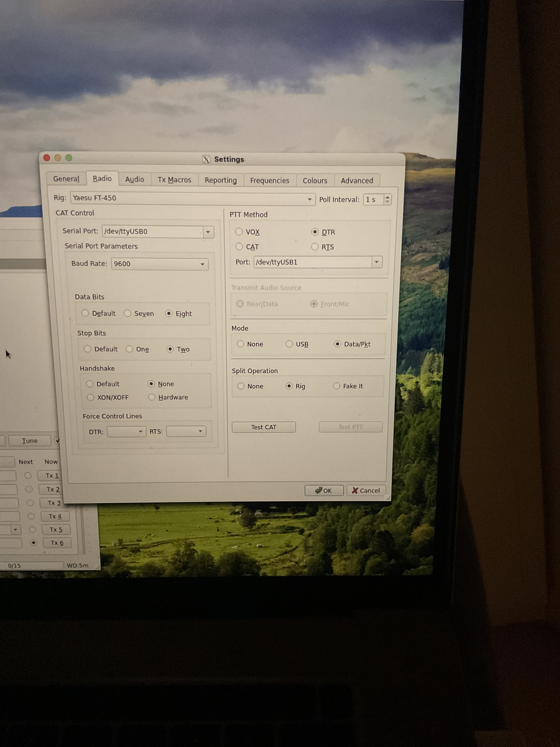560x747 pixels.
Task: Select Seven data bits
Action: (127, 314)
